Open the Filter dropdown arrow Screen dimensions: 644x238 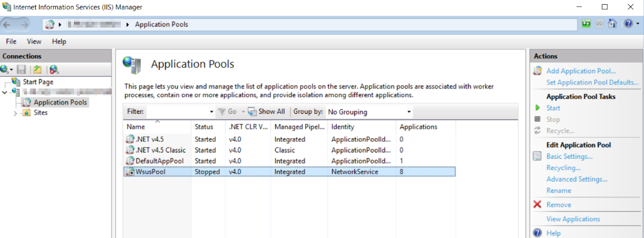[x=212, y=111]
